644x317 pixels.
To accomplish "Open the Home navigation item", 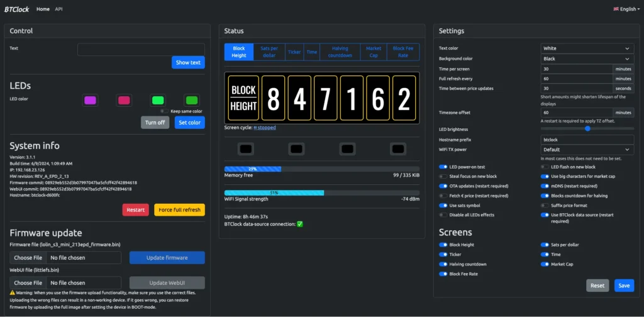I will [43, 9].
